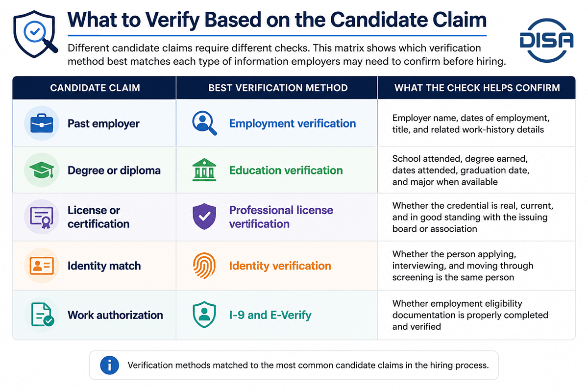
Task: Open the Employment verification link text
Action: coord(293,123)
